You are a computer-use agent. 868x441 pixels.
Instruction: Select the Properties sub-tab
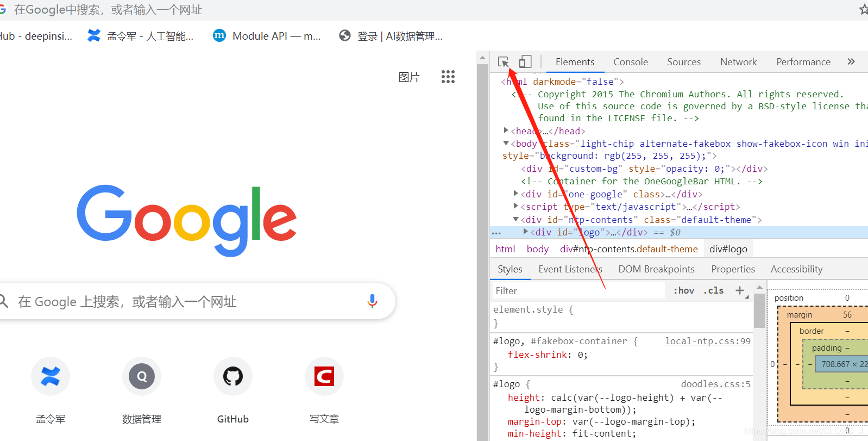733,269
